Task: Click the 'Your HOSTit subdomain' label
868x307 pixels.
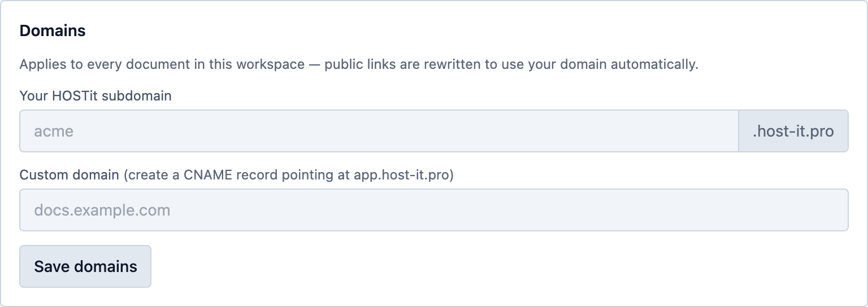Action: [96, 96]
